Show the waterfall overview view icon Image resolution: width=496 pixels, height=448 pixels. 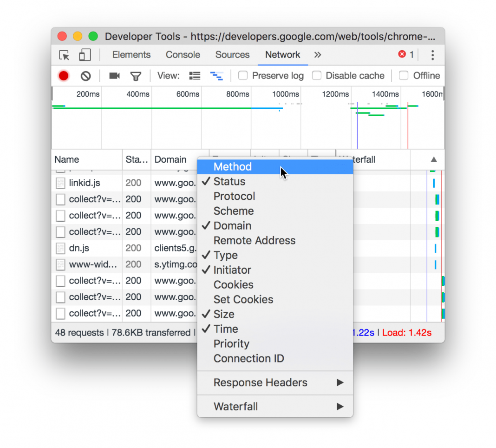click(x=217, y=75)
